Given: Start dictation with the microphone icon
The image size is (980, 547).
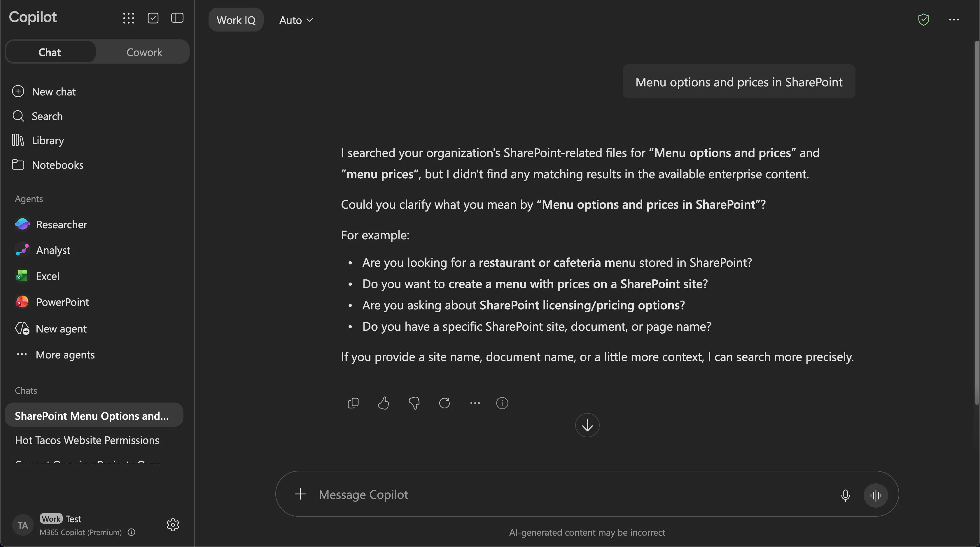Looking at the screenshot, I should [845, 495].
